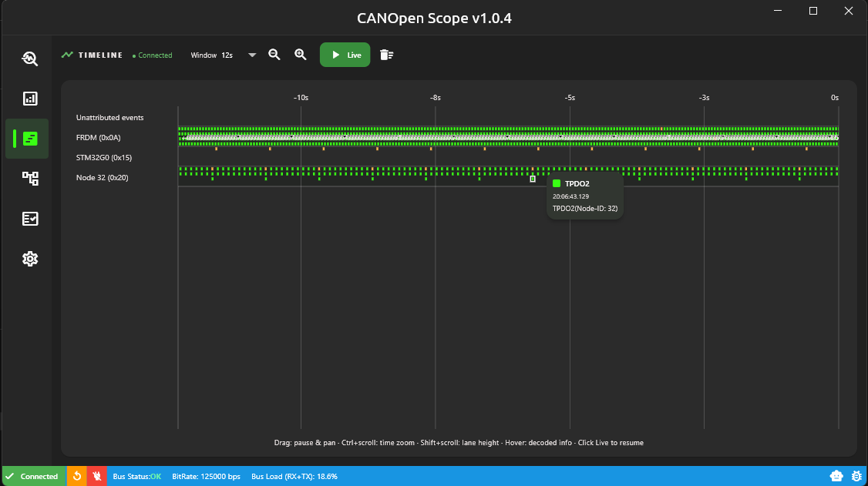Select the Node 32 (0x20) lane label
Viewport: 868px width, 486px height.
[x=102, y=177]
